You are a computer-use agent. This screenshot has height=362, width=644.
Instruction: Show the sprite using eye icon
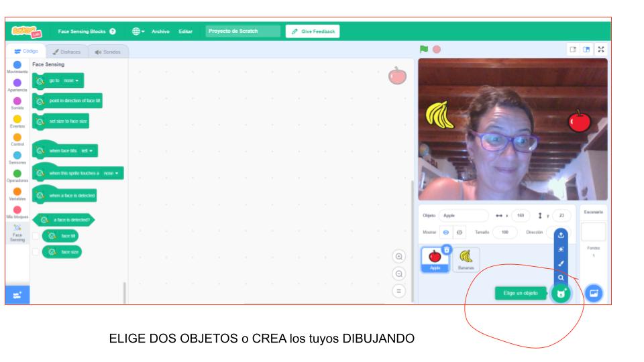tap(446, 232)
